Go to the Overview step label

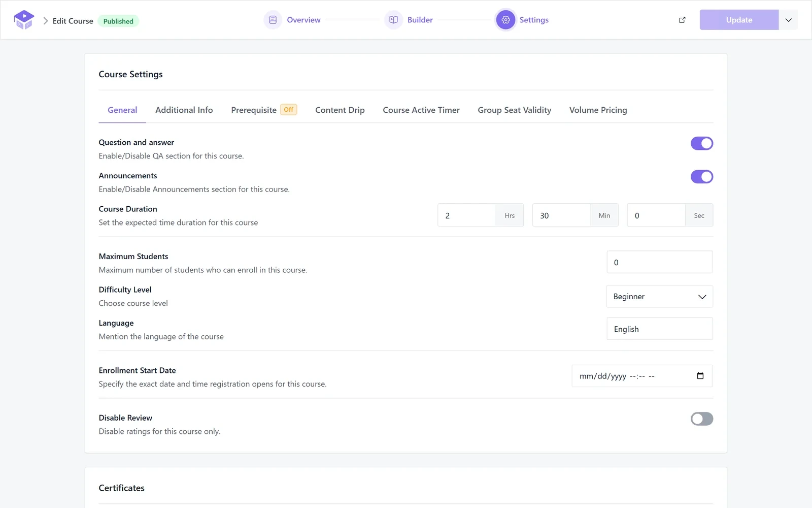click(303, 20)
